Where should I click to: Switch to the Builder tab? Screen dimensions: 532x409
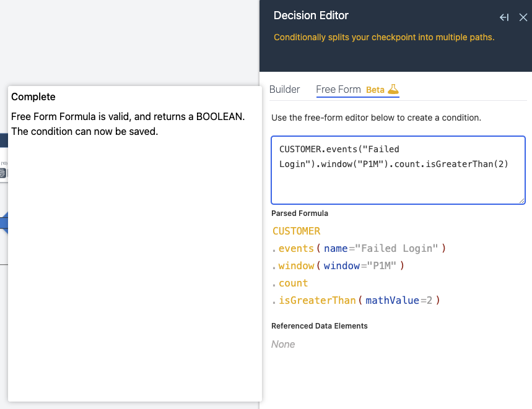coord(284,90)
